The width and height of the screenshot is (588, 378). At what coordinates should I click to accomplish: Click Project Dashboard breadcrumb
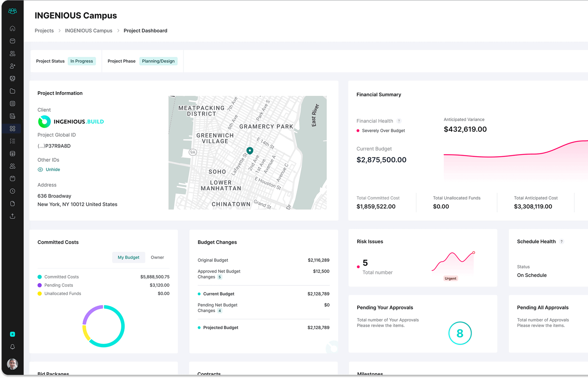146,30
